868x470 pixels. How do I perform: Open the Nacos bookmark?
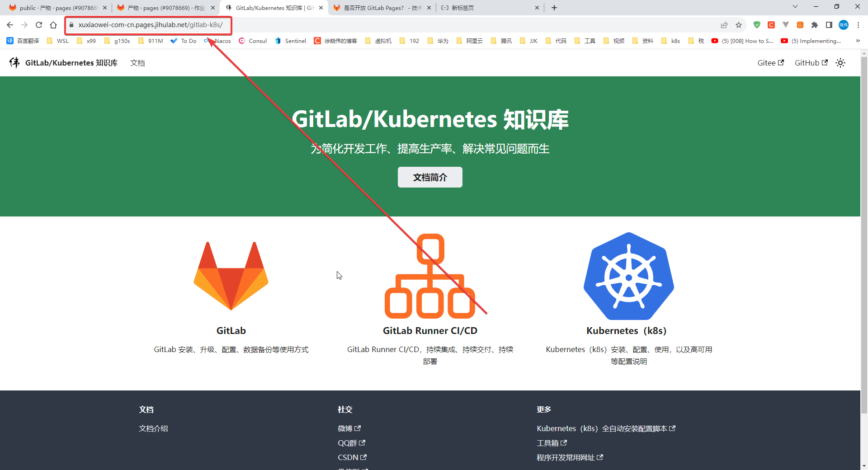[x=217, y=41]
